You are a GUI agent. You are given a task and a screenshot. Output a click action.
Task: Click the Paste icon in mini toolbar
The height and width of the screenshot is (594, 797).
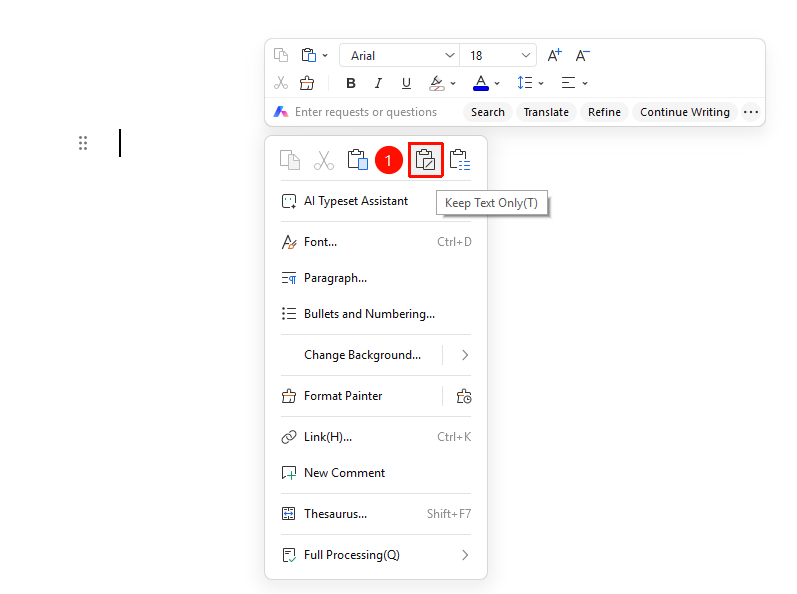309,55
